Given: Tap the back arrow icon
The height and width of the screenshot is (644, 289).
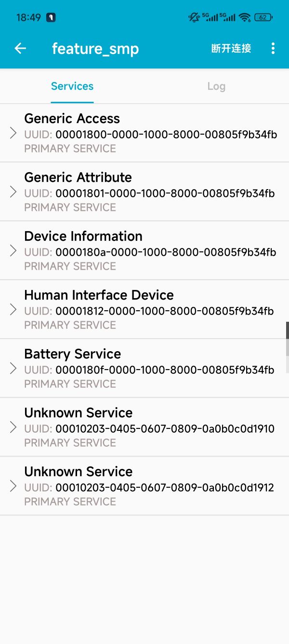Looking at the screenshot, I should point(20,48).
